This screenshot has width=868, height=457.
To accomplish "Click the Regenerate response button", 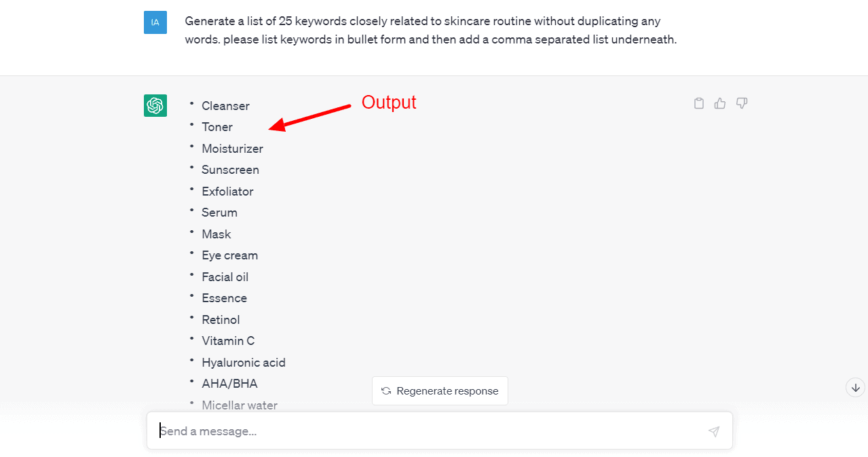I will (x=440, y=391).
